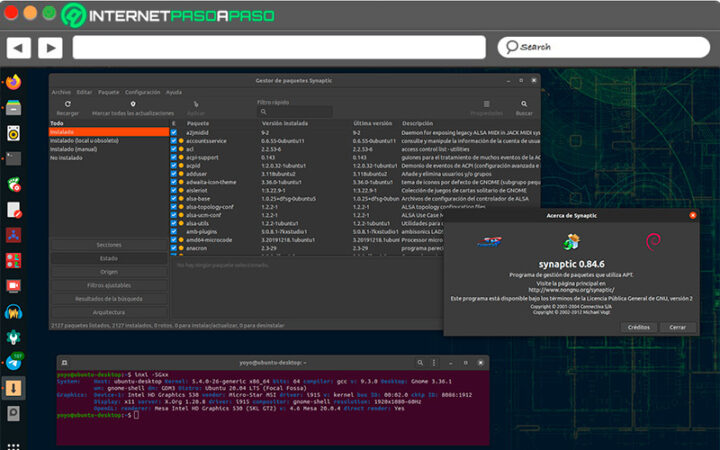
Task: Click Cerrar in the About Synaptic dialog
Action: [677, 327]
